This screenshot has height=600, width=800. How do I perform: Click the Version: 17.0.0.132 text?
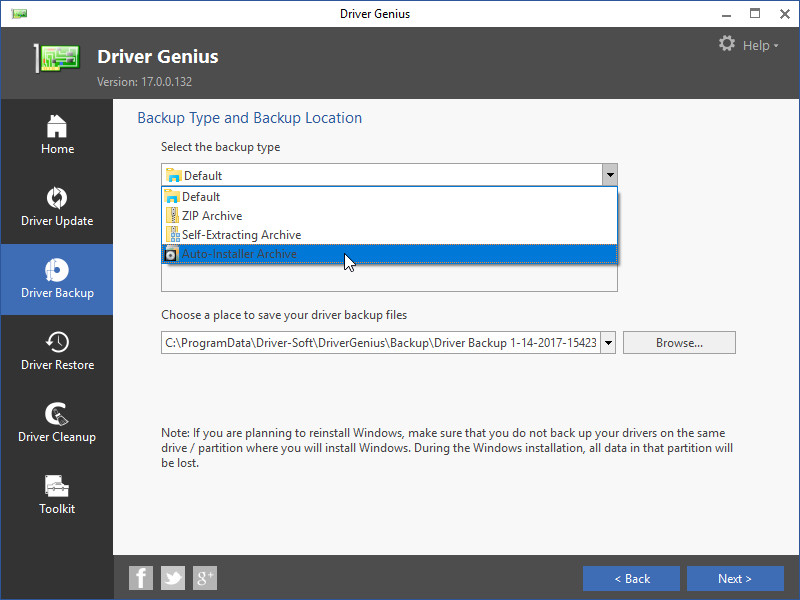(144, 82)
